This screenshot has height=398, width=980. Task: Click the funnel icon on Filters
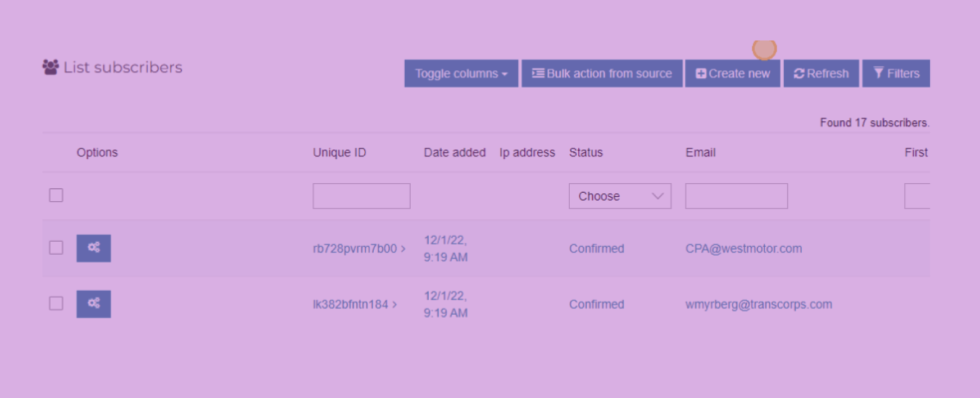[878, 73]
